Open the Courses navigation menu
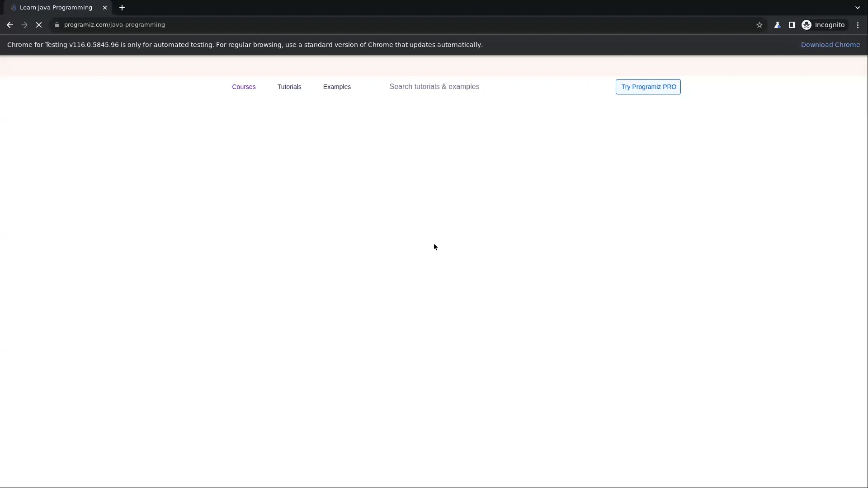This screenshot has height=488, width=868. pos(244,87)
